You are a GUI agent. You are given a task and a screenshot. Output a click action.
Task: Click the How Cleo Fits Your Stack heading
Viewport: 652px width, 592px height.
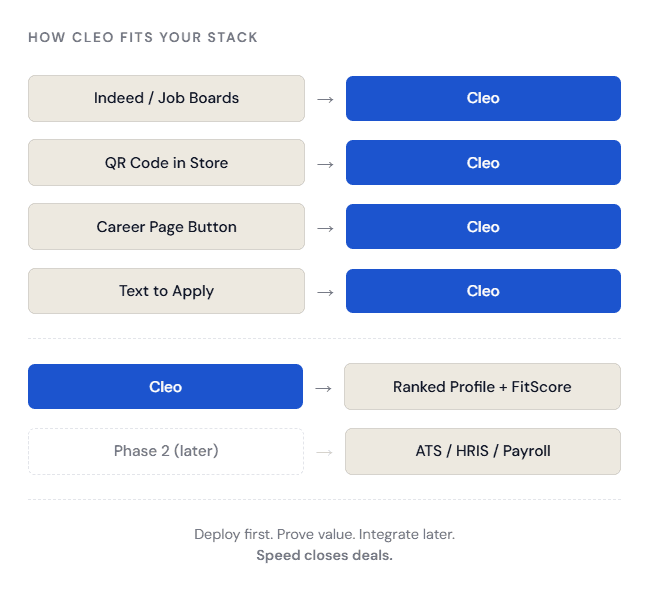pyautogui.click(x=143, y=37)
